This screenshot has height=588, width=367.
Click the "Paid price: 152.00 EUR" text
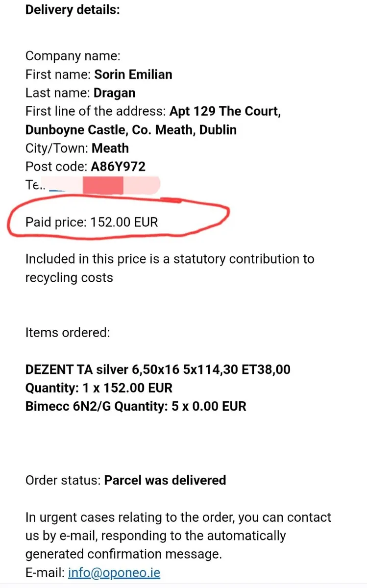[x=92, y=222]
